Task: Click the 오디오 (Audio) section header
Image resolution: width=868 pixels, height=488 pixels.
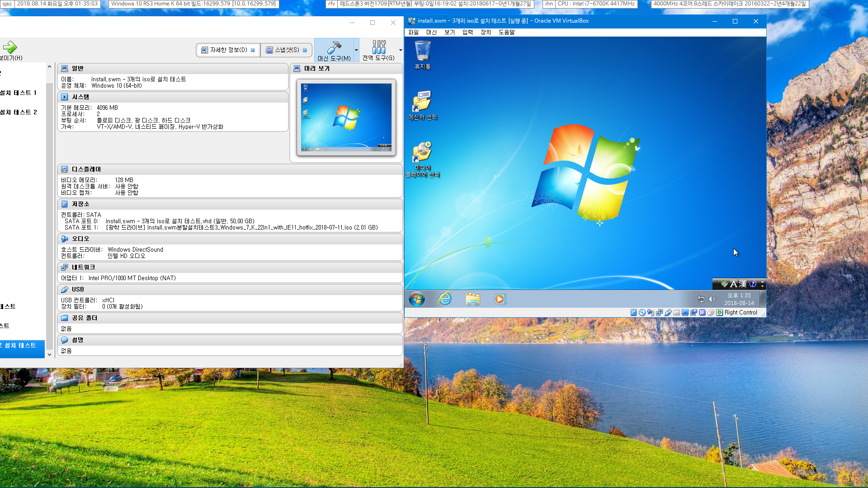Action: click(230, 239)
